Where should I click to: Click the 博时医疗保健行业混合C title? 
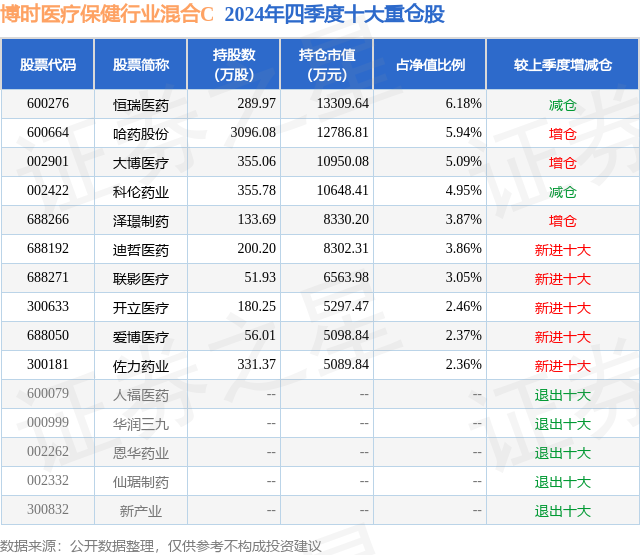pos(107,14)
